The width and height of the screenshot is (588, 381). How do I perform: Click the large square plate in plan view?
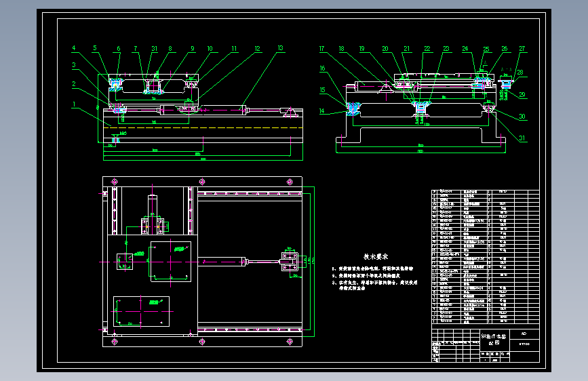click(171, 262)
